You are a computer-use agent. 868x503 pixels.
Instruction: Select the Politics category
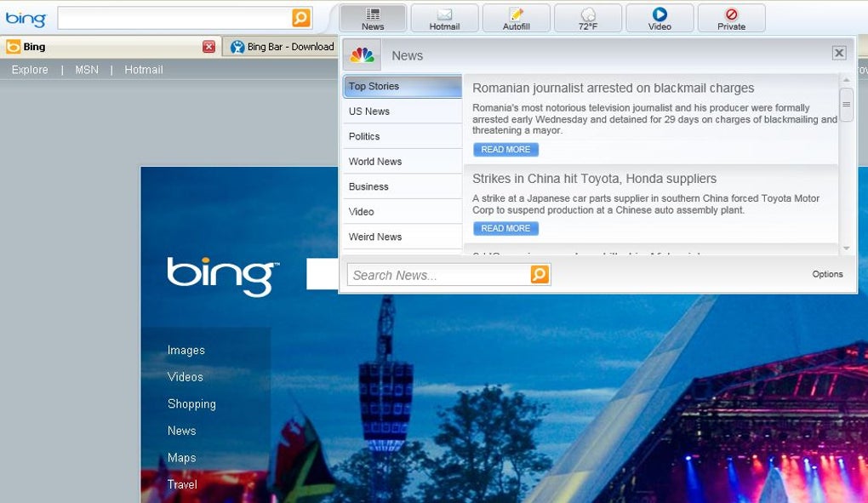tap(403, 136)
